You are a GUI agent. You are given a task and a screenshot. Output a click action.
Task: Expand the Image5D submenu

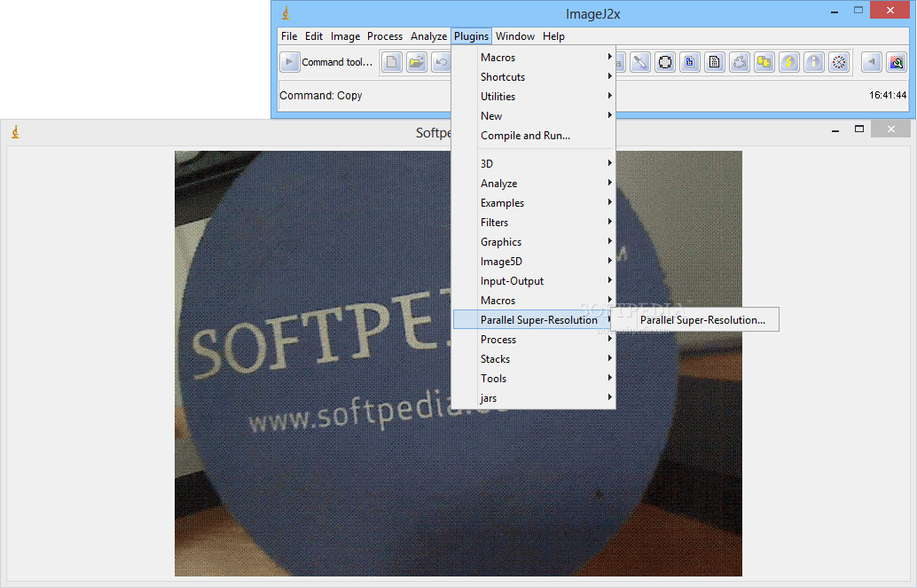tap(533, 262)
